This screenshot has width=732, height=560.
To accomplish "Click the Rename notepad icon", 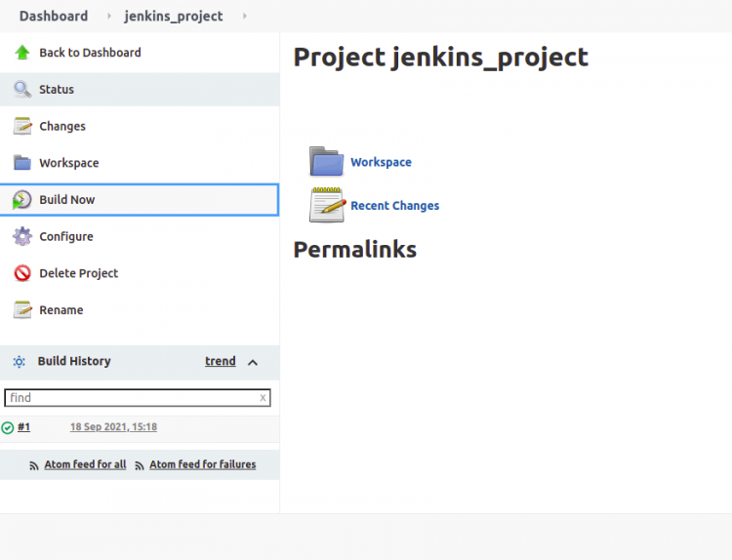I will (21, 310).
